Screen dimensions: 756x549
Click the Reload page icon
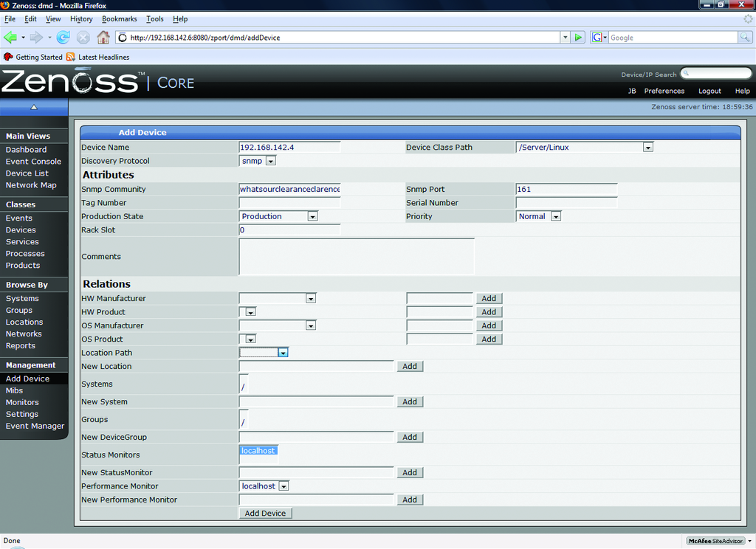pos(63,37)
